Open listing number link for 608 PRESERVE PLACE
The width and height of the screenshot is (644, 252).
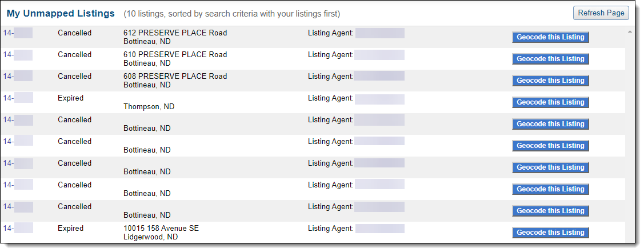coord(18,77)
